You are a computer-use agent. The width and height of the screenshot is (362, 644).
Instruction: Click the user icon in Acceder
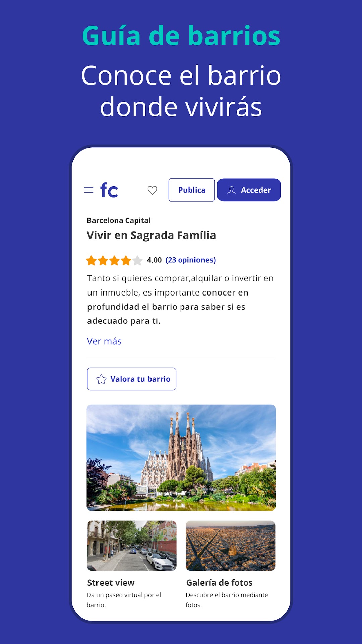(232, 190)
